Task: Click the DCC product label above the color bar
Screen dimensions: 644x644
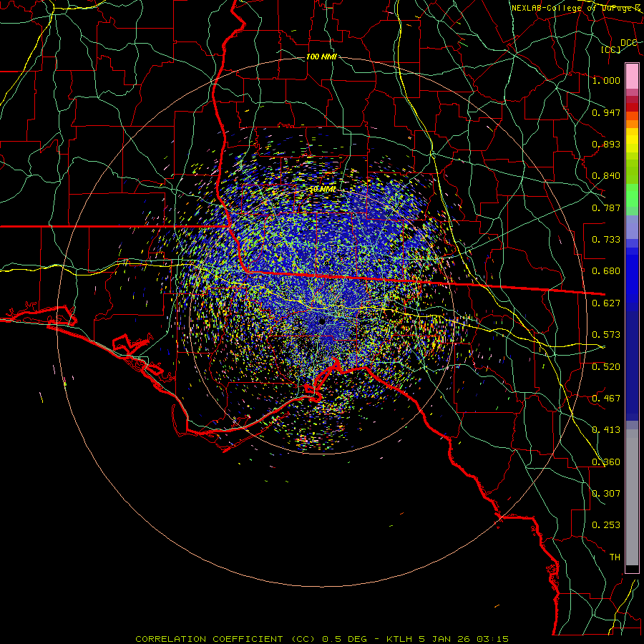Action: click(x=629, y=43)
